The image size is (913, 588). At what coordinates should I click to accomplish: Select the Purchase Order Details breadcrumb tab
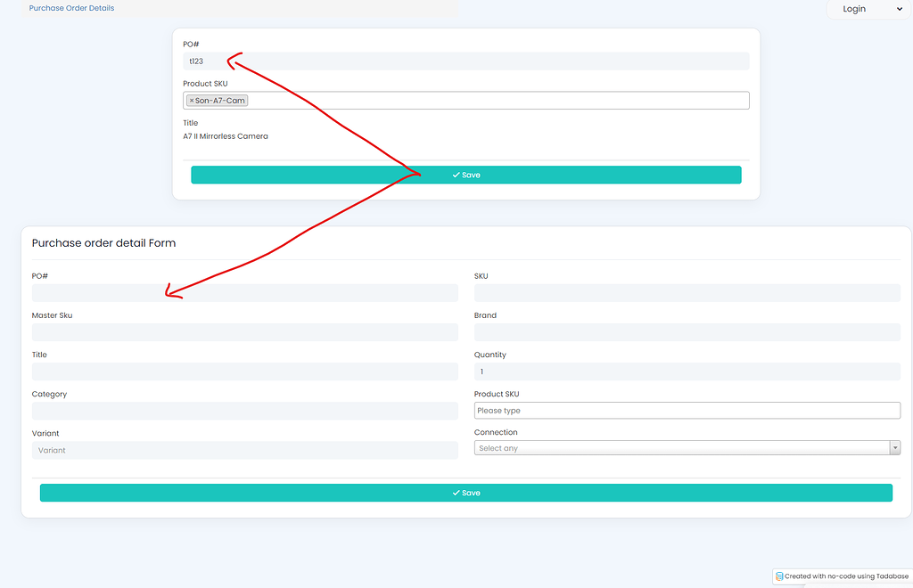pos(70,8)
